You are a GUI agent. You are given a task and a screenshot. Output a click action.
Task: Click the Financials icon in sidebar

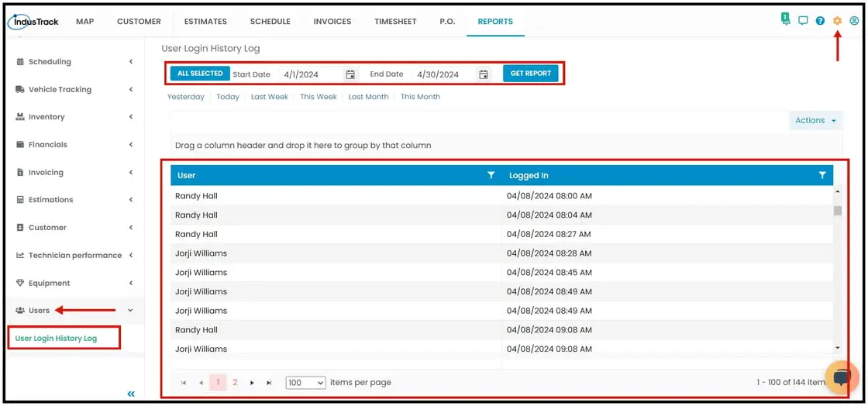click(x=20, y=144)
